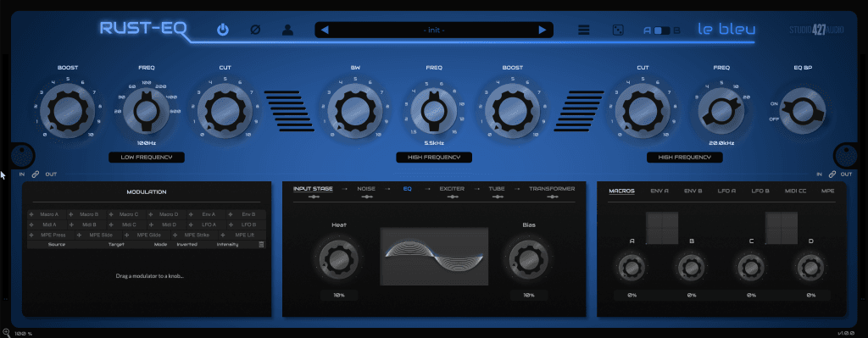Toggle the switch under EXCITER

(452, 197)
